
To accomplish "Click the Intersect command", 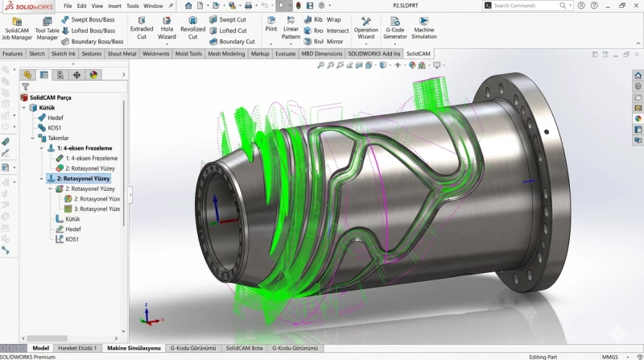I will tap(337, 31).
